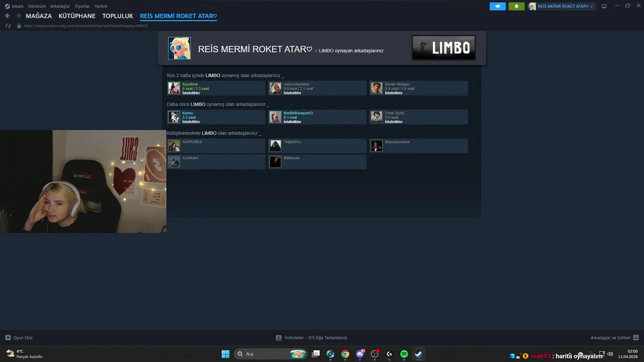Open narkozdiyebirisi's avatar

pos(275,88)
